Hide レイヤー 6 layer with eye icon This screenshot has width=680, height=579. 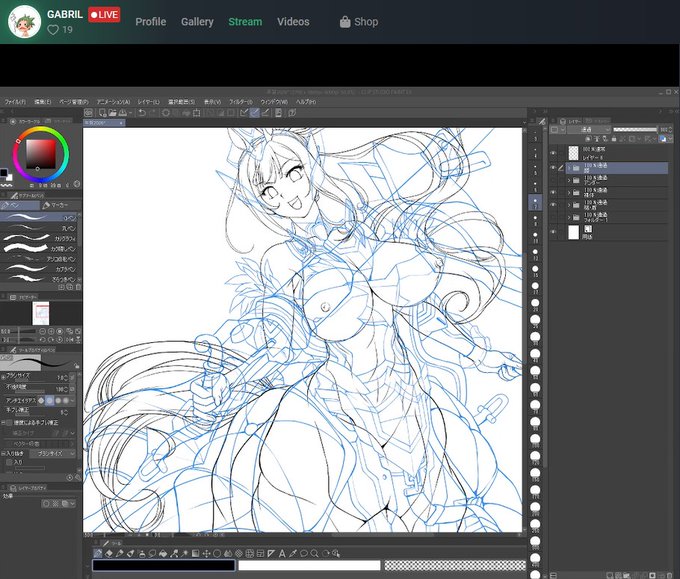pyautogui.click(x=553, y=153)
